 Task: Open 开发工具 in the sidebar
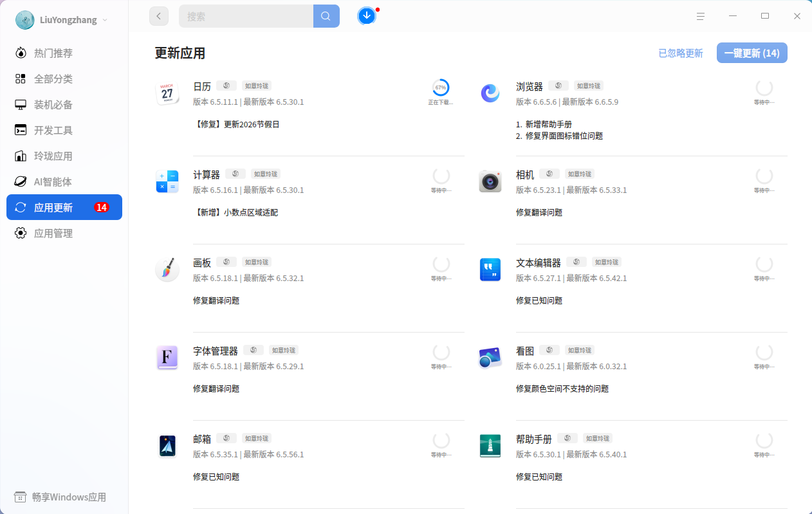tap(64, 130)
